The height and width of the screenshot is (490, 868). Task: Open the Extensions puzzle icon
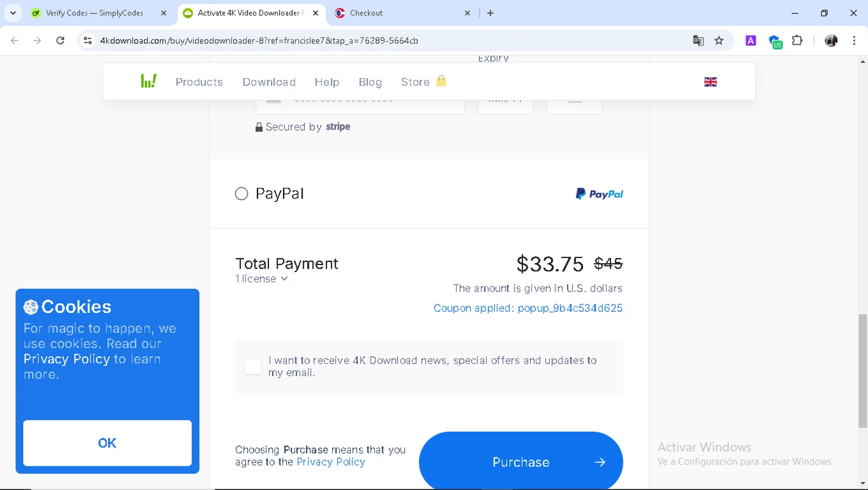(797, 40)
